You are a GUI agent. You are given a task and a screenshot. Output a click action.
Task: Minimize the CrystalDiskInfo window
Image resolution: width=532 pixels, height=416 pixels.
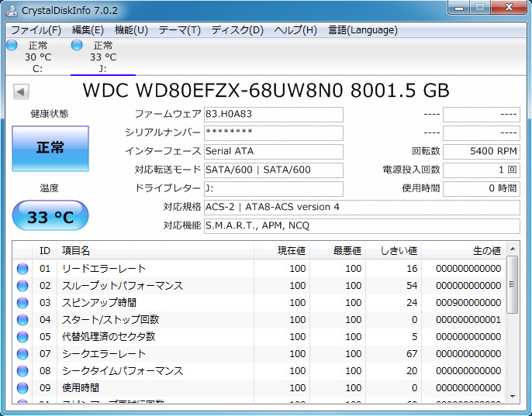coord(459,8)
